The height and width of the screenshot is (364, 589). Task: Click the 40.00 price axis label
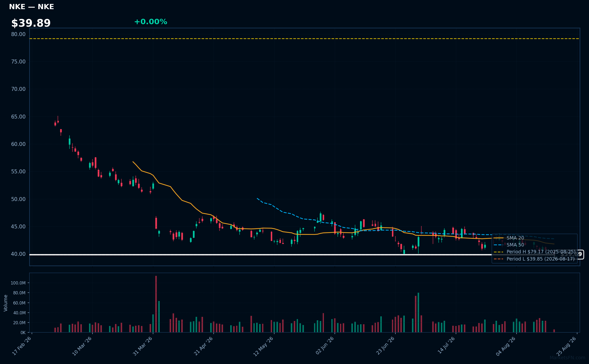point(18,254)
